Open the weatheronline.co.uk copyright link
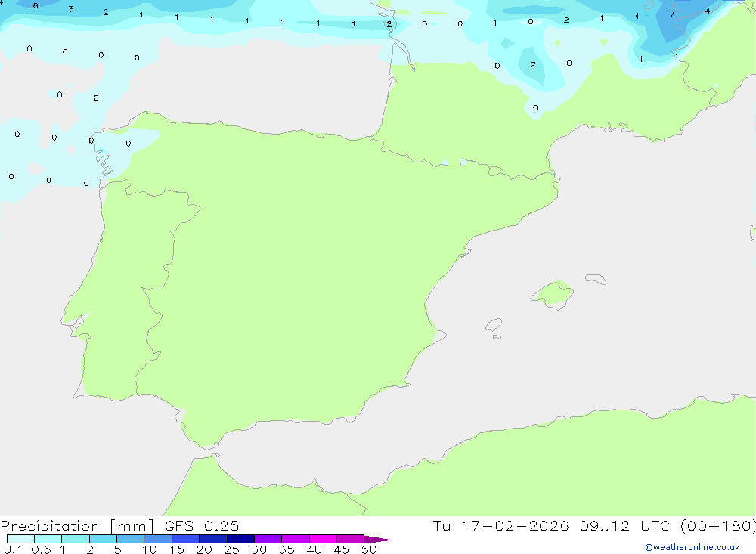 tap(692, 547)
